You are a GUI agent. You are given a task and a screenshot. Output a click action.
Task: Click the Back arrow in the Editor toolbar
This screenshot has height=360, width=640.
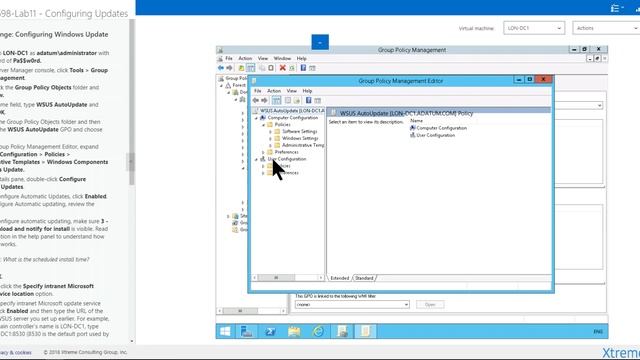[x=256, y=100]
